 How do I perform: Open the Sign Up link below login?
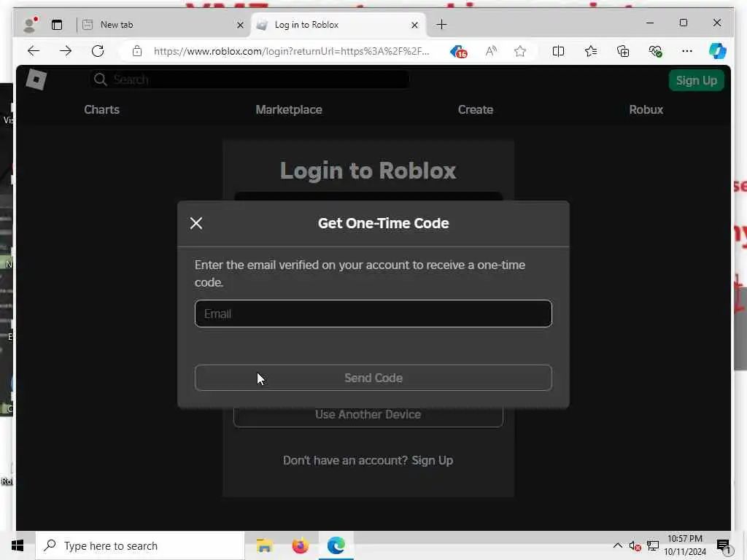tap(432, 461)
